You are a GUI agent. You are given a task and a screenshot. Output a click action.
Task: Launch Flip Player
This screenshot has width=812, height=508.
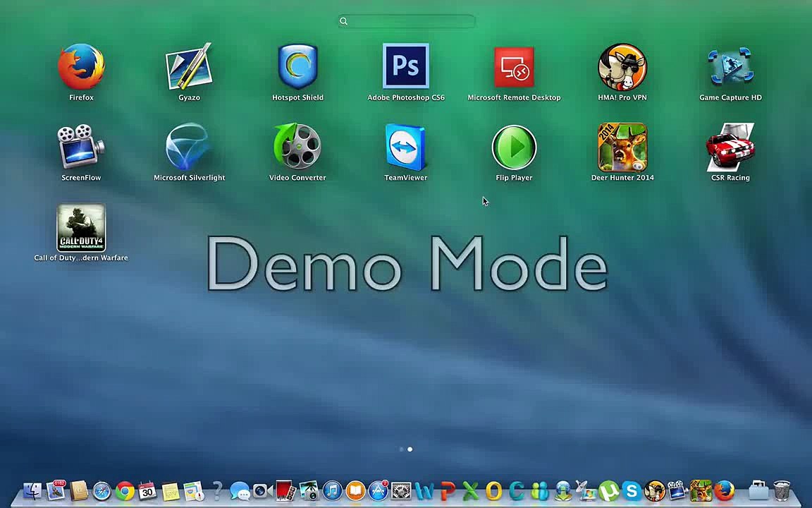515,147
